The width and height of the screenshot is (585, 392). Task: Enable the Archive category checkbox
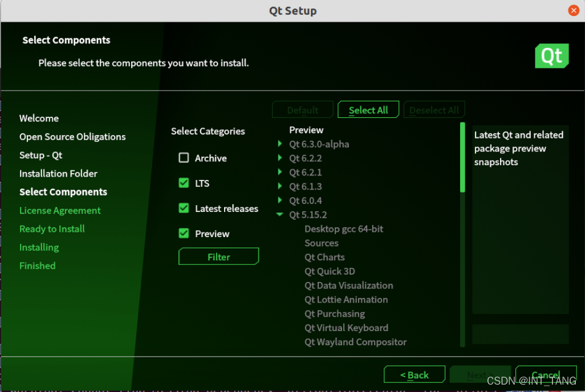tap(184, 158)
